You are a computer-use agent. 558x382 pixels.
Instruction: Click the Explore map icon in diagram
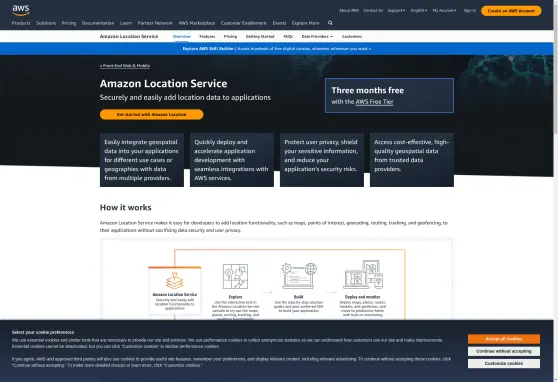(235, 276)
